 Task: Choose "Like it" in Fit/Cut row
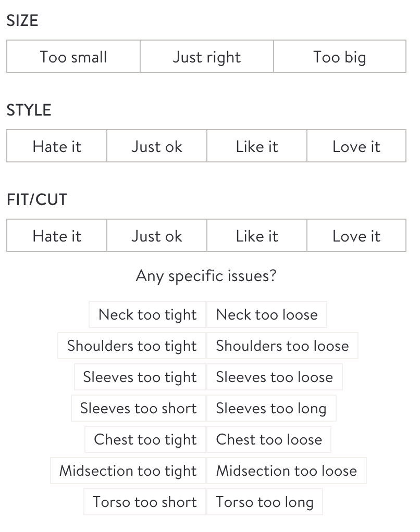(x=257, y=235)
